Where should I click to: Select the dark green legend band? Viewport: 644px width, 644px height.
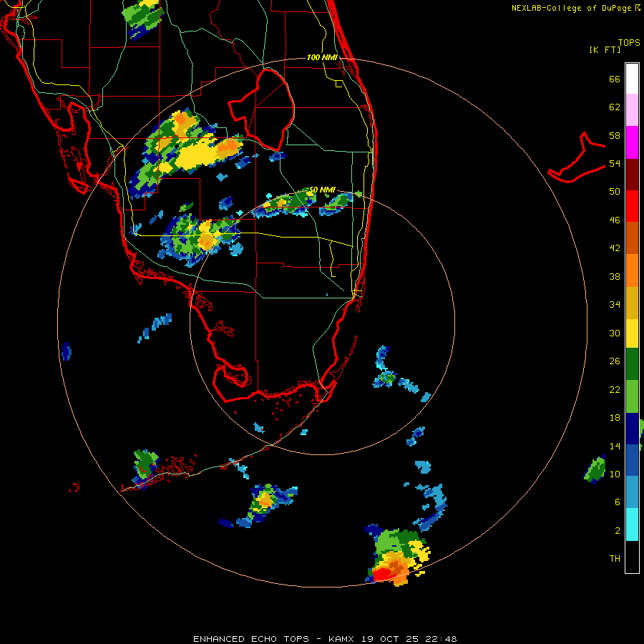632,364
